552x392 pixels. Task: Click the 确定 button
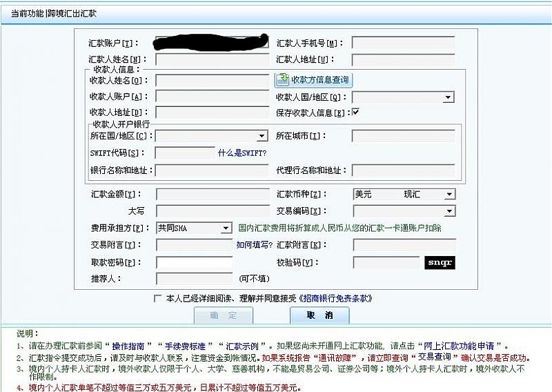click(x=223, y=315)
